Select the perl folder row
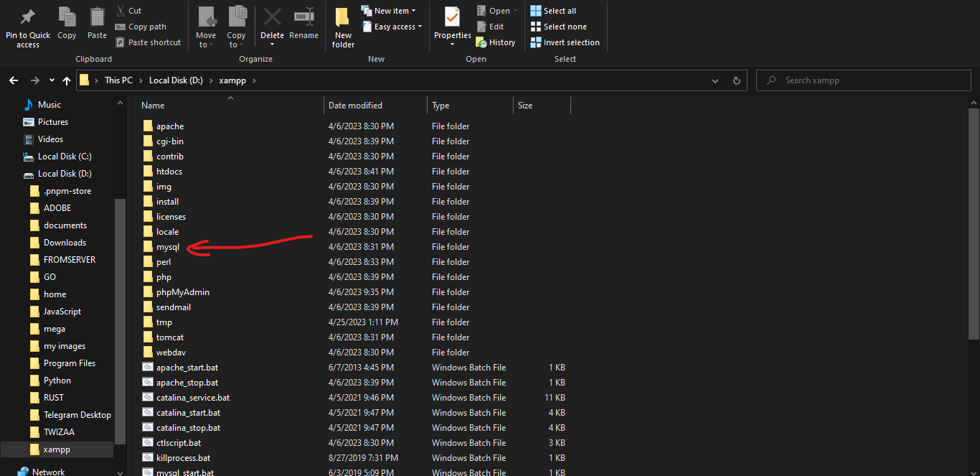This screenshot has height=476, width=980. click(355, 262)
